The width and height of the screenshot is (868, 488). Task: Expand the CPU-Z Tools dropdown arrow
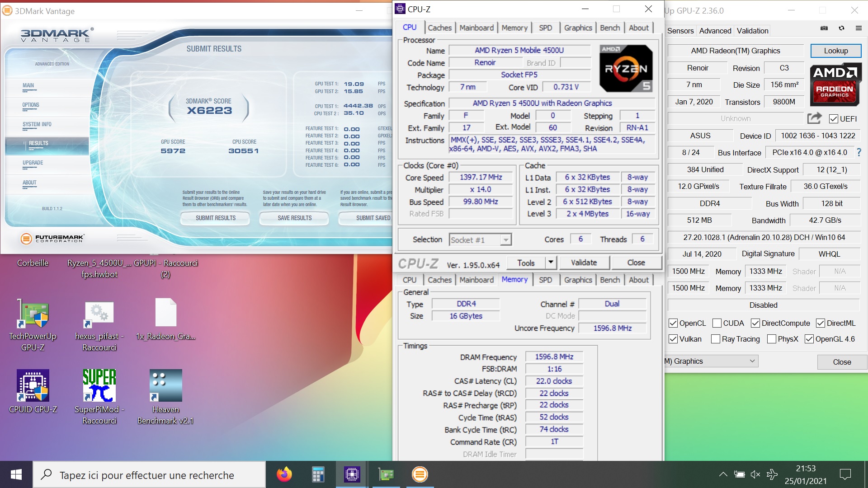click(551, 263)
